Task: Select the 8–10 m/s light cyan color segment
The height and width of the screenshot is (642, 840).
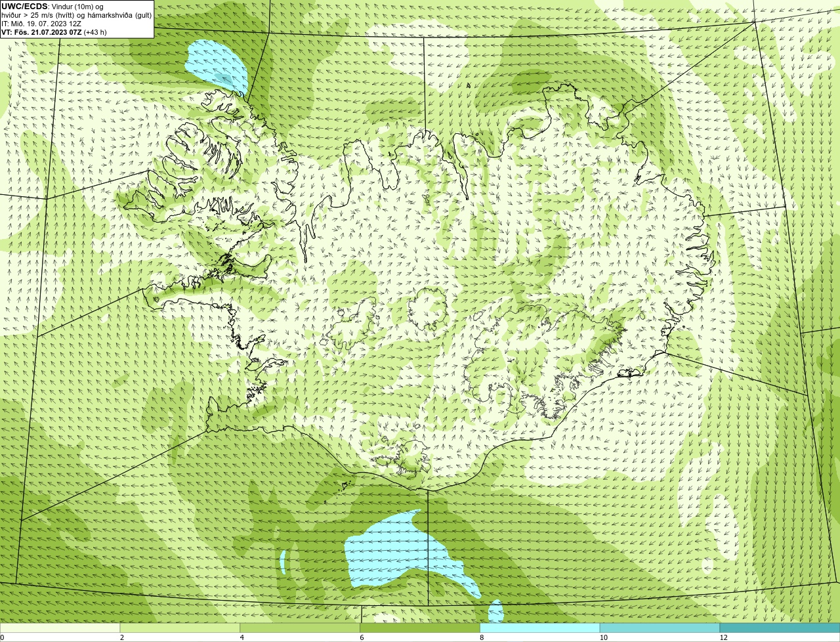Action: click(x=540, y=628)
